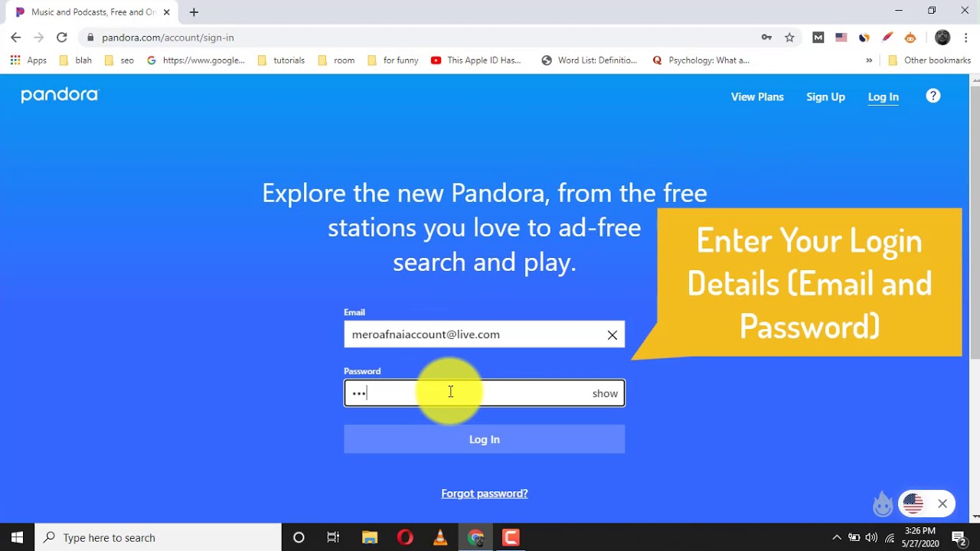Screen dimensions: 980x551
Task: Click the address bar URL
Action: pyautogui.click(x=168, y=37)
